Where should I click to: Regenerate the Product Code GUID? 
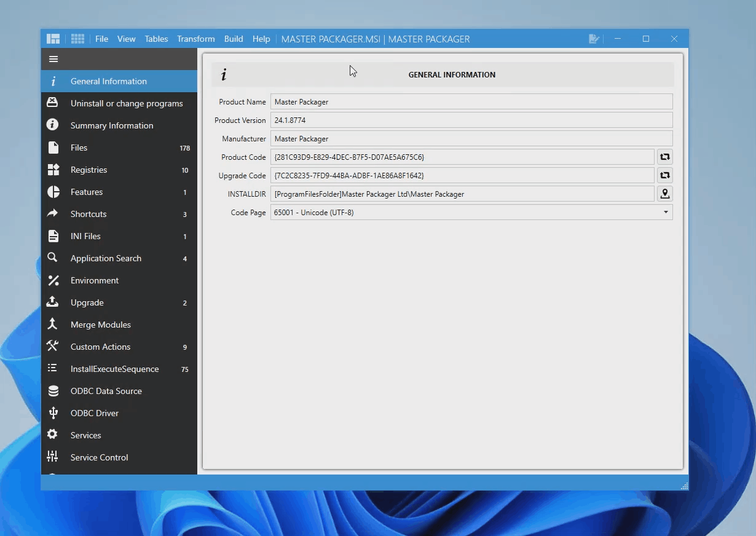pyautogui.click(x=664, y=157)
